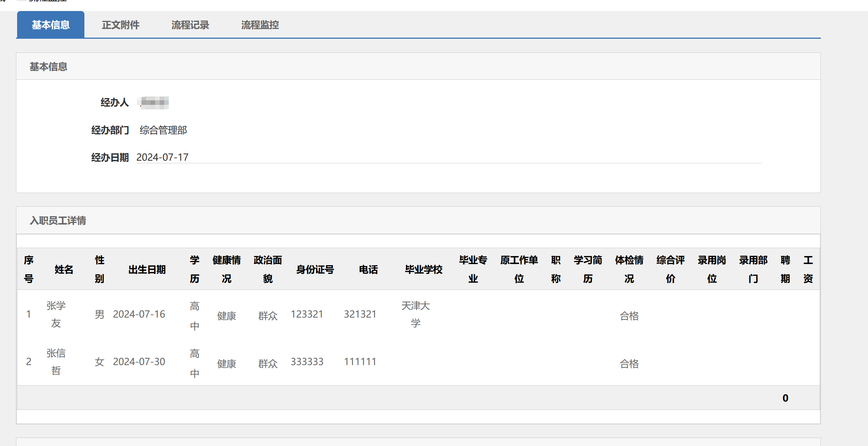868x446 pixels.
Task: Click the 体检情况 column header
Action: (629, 269)
